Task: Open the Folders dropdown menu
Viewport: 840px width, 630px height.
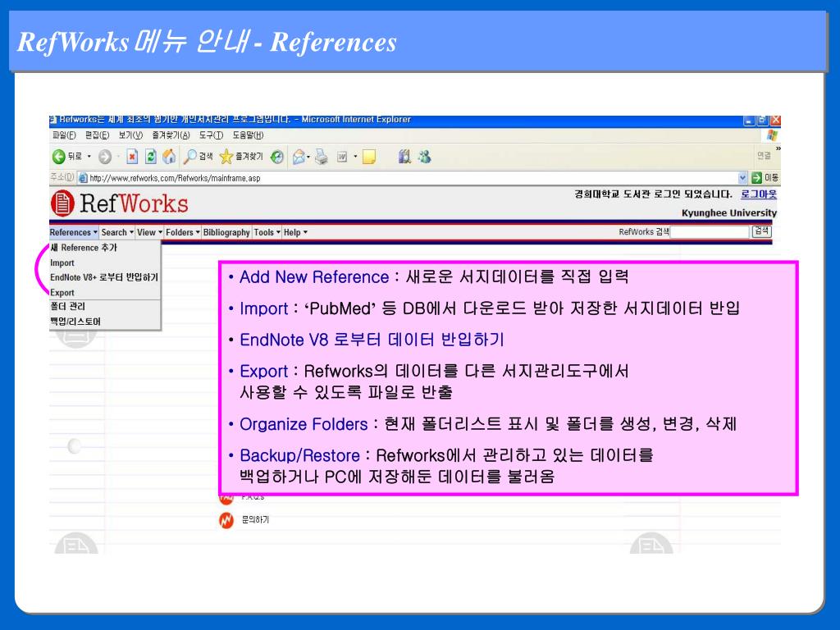Action: (x=183, y=232)
